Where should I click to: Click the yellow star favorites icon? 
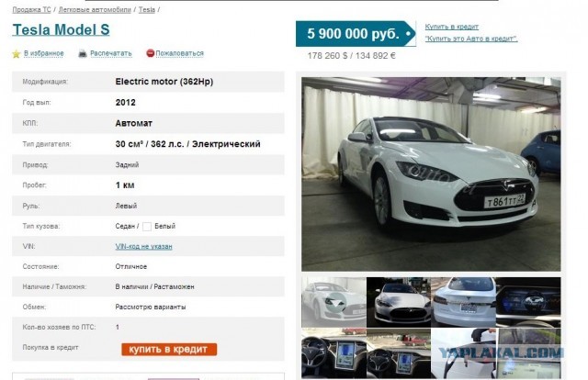pos(17,54)
